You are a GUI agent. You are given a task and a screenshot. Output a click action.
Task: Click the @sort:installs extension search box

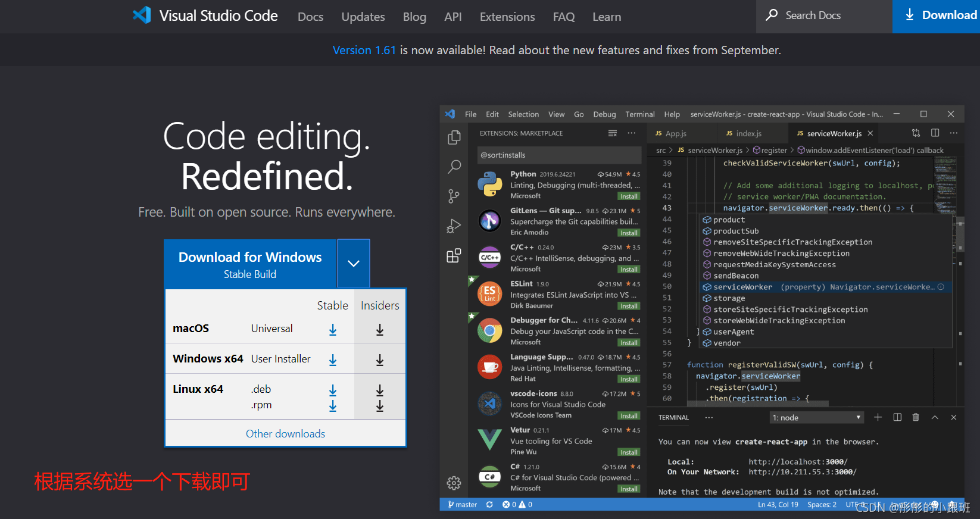[x=559, y=155]
